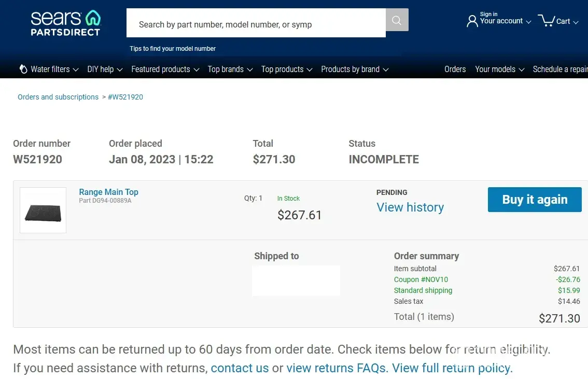Image resolution: width=588 pixels, height=379 pixels.
Task: Expand Products by brand menu
Action: point(355,69)
